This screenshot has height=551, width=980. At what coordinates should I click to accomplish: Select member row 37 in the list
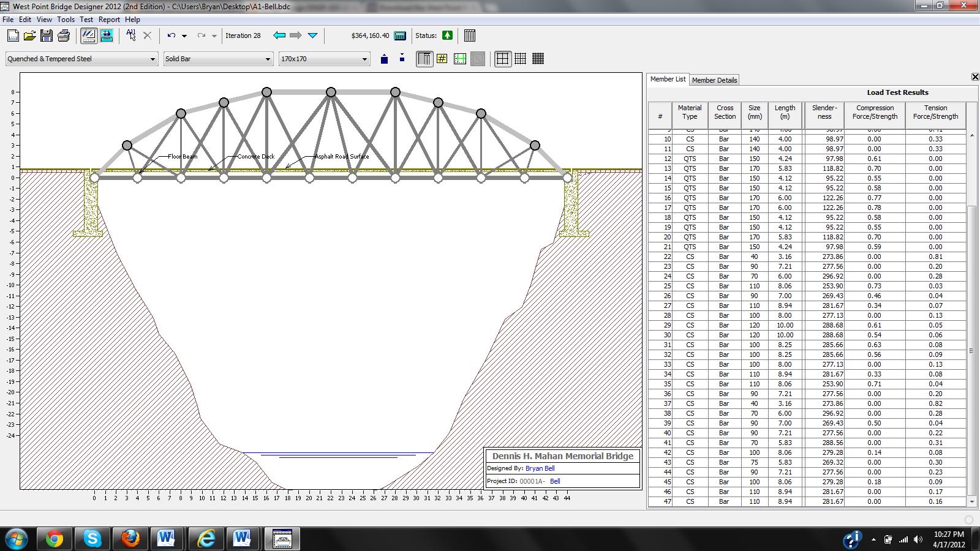807,403
